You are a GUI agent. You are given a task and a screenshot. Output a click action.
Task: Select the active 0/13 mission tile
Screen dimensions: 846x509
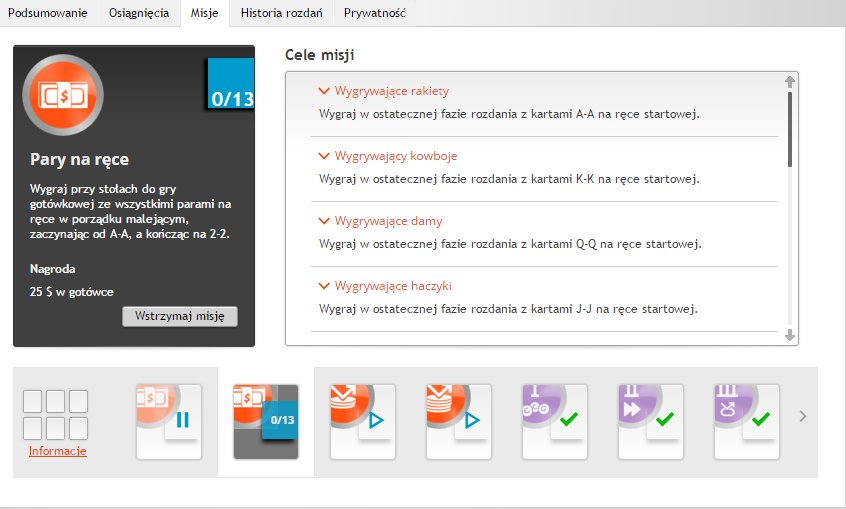click(266, 421)
